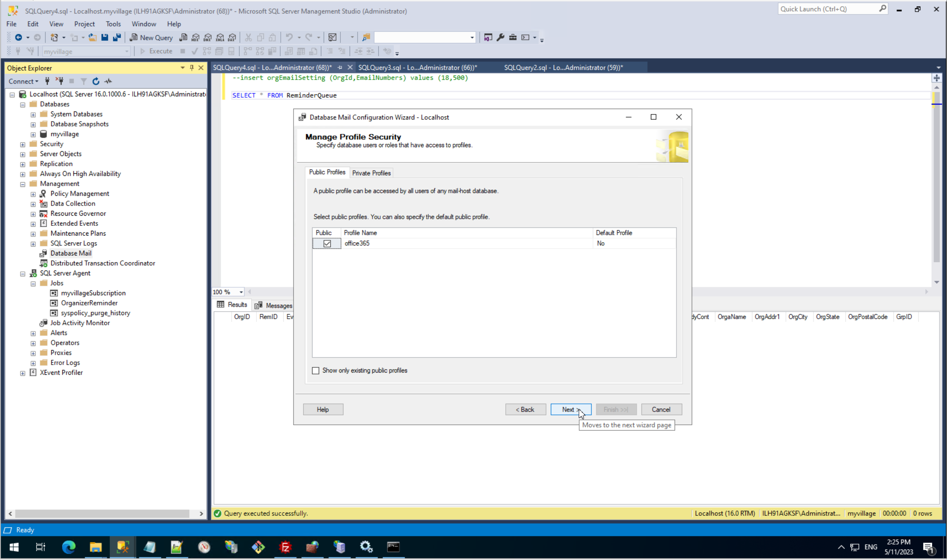Enable Show only existing public profiles
The height and width of the screenshot is (560, 947).
[316, 371]
